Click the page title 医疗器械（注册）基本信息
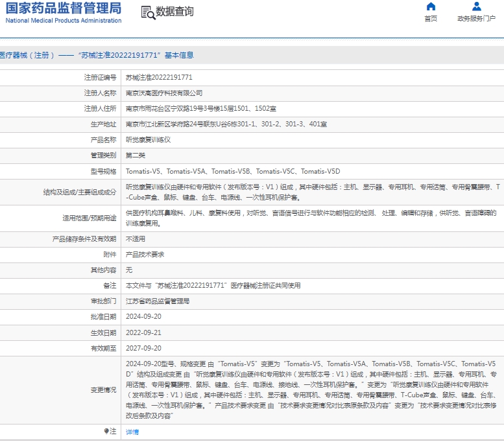 pos(97,55)
